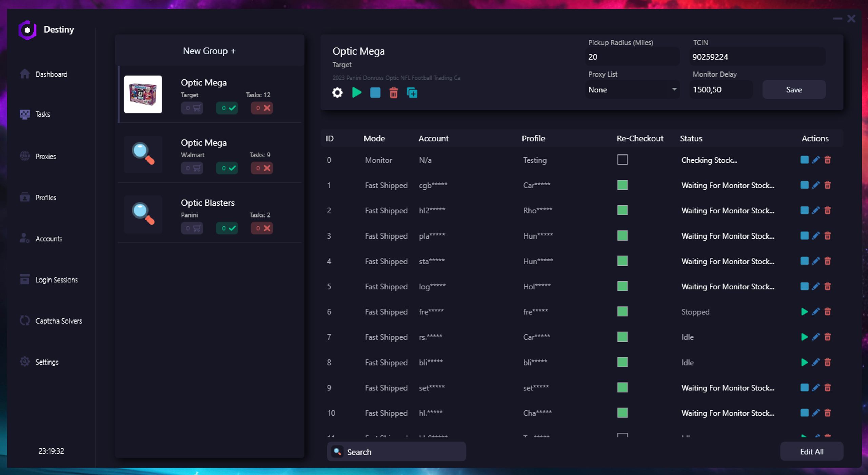Stop task 9 with account set*****
This screenshot has width=868, height=475.
coord(804,387)
